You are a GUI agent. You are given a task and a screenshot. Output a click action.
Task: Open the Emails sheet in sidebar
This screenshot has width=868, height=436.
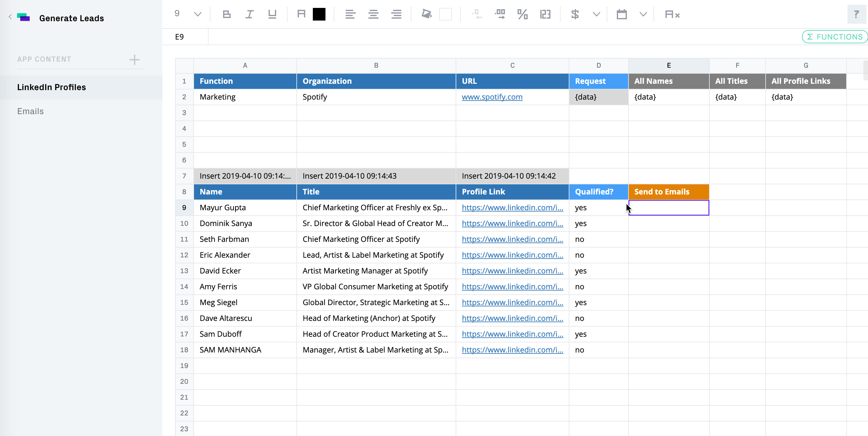point(30,111)
